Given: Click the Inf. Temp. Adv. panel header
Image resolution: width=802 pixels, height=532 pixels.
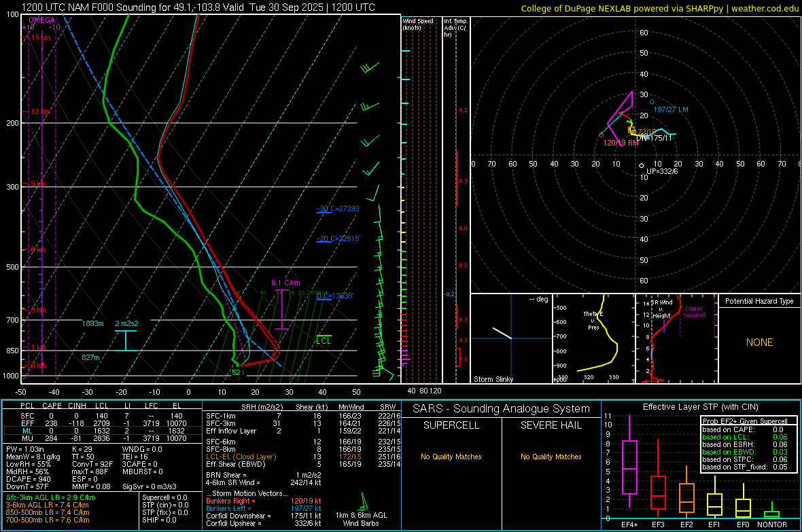Looking at the screenshot, I should click(455, 28).
